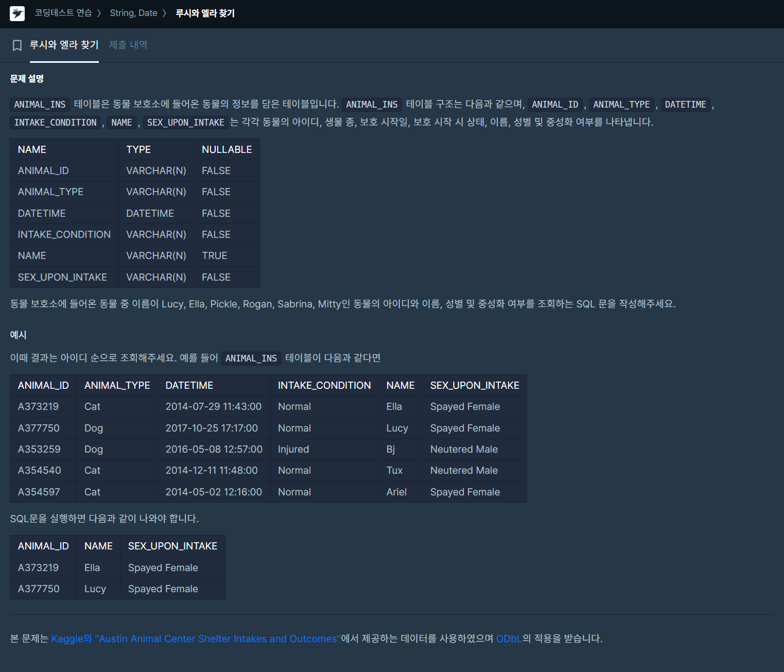Screen dimensions: 784x672
Task: Click the INTAKE_CONDITION code tag in description
Action: [x=55, y=123]
